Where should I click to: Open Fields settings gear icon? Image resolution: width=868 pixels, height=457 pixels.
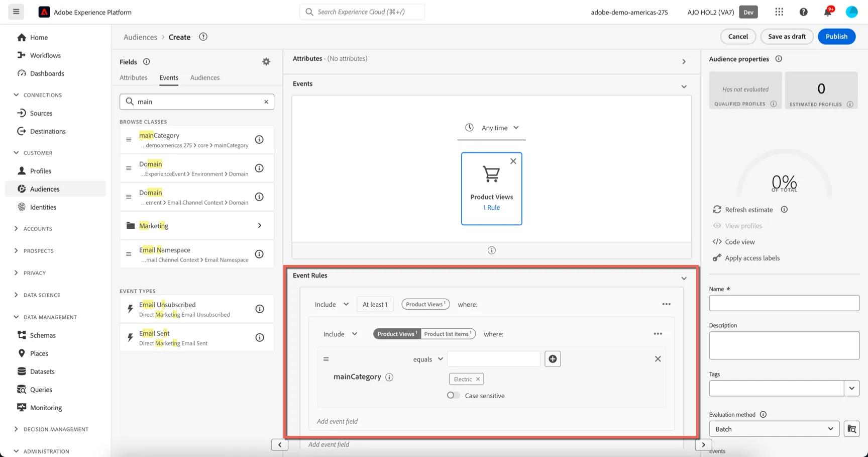pos(266,61)
